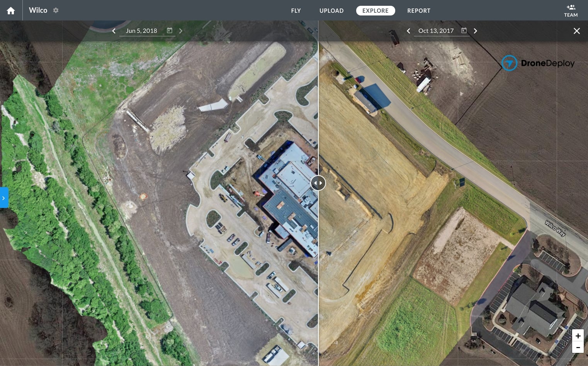Click the compare slider handle between maps
The width and height of the screenshot is (588, 366).
(318, 183)
